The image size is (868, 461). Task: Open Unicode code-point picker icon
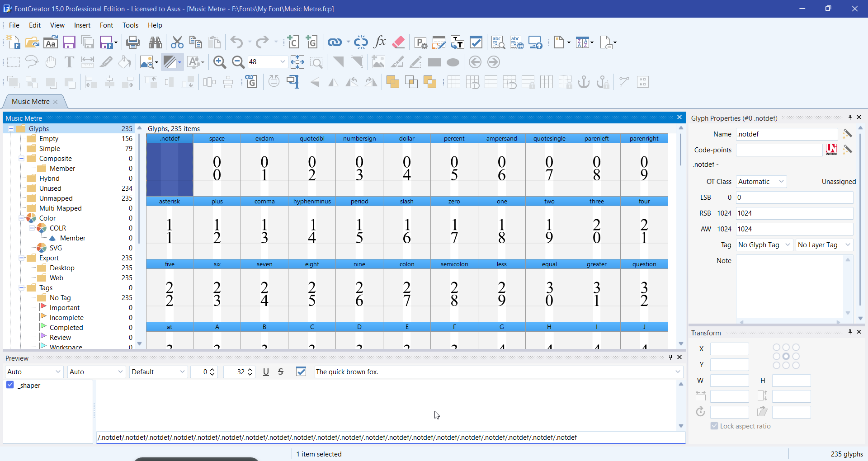pyautogui.click(x=831, y=150)
